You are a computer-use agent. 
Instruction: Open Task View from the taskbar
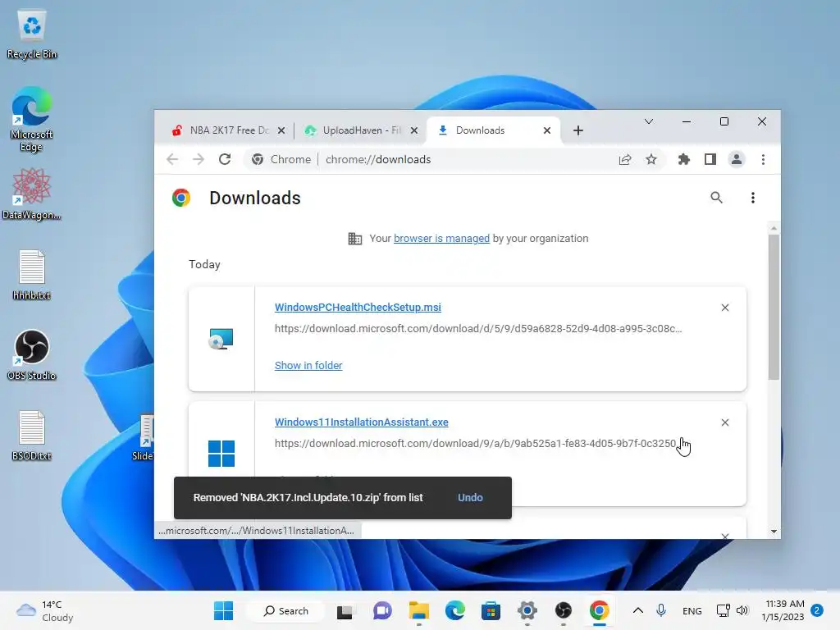point(345,611)
